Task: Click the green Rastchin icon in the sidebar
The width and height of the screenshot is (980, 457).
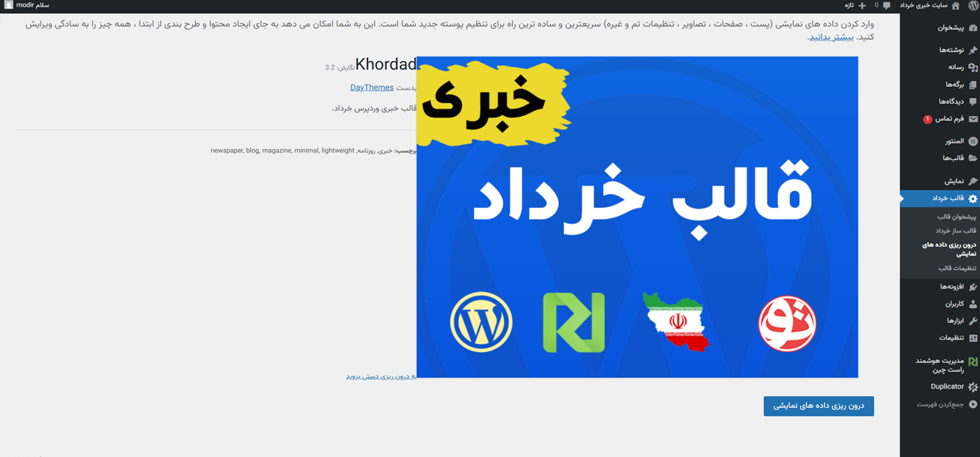Action: (973, 361)
